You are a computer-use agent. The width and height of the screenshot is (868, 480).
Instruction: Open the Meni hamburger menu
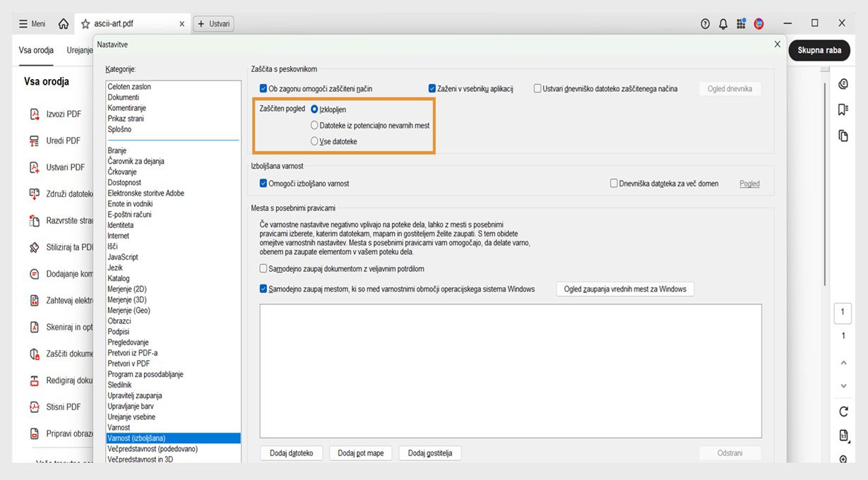pos(32,24)
